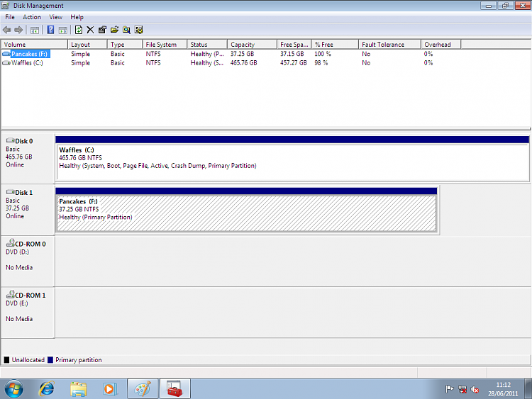Open the View menu

point(55,17)
